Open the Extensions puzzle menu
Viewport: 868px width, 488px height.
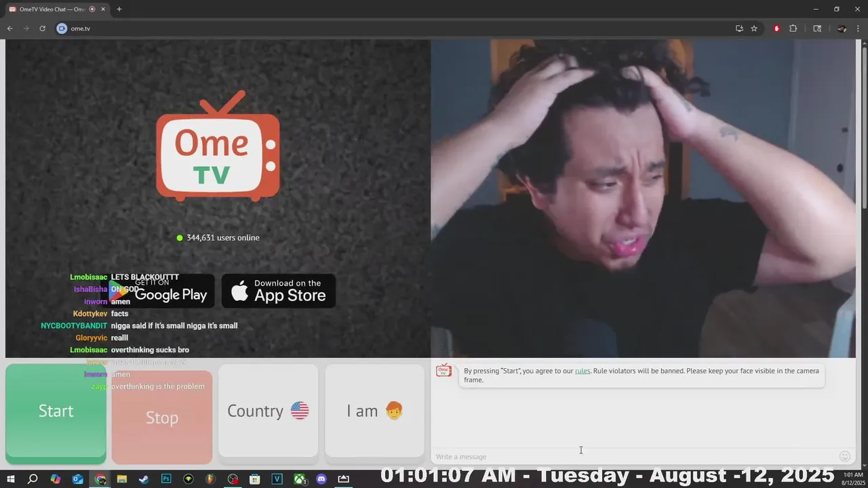[x=793, y=28]
